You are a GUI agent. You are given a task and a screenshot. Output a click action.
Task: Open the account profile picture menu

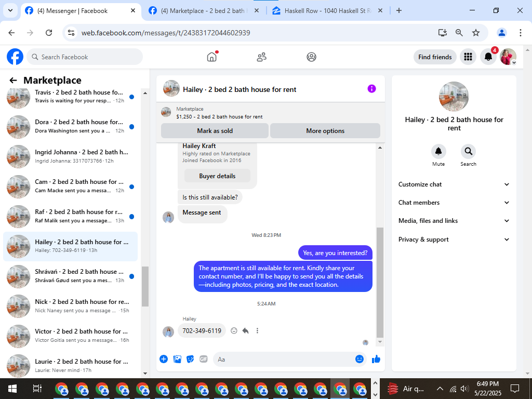pos(508,57)
